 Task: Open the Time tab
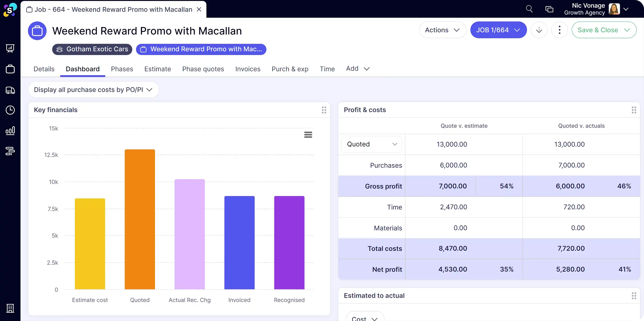click(327, 69)
